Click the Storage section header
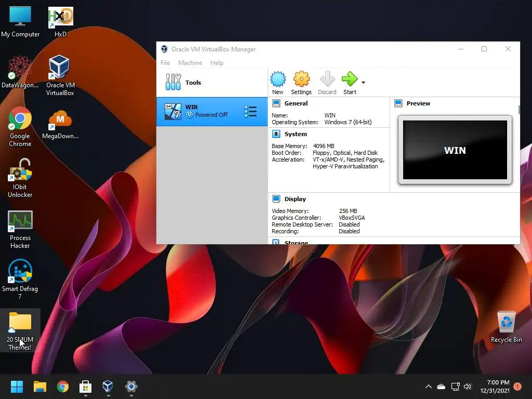 [x=296, y=242]
